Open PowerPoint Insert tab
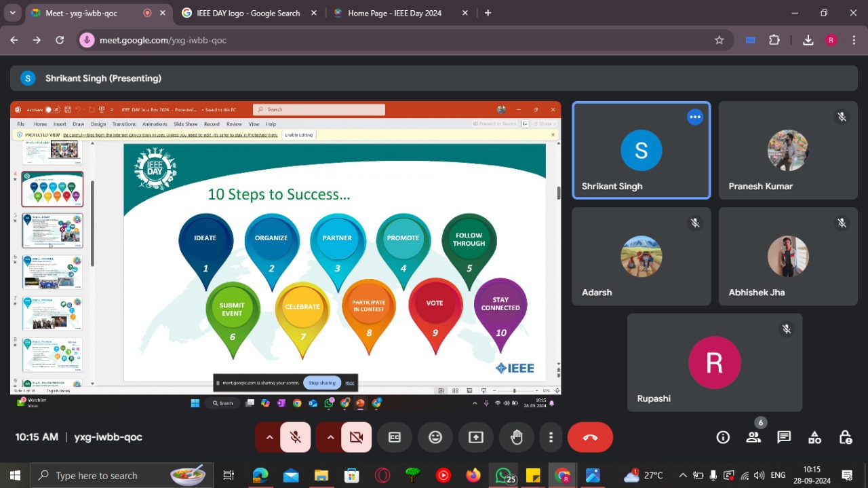This screenshot has width=868, height=488. [60, 124]
